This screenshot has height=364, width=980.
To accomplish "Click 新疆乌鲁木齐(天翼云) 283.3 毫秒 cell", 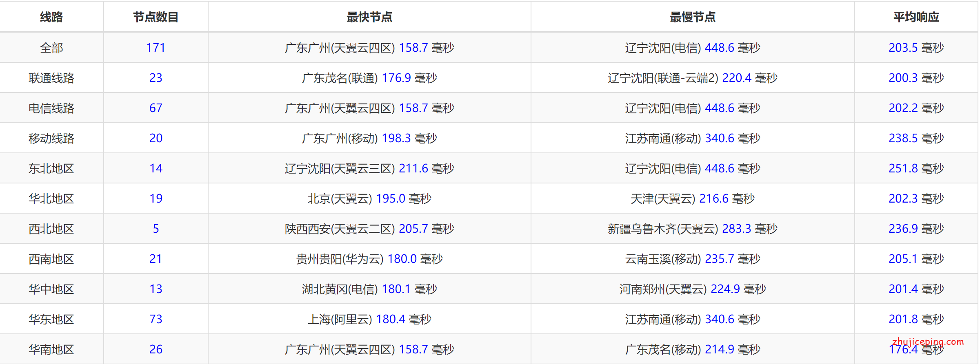I will tap(693, 229).
